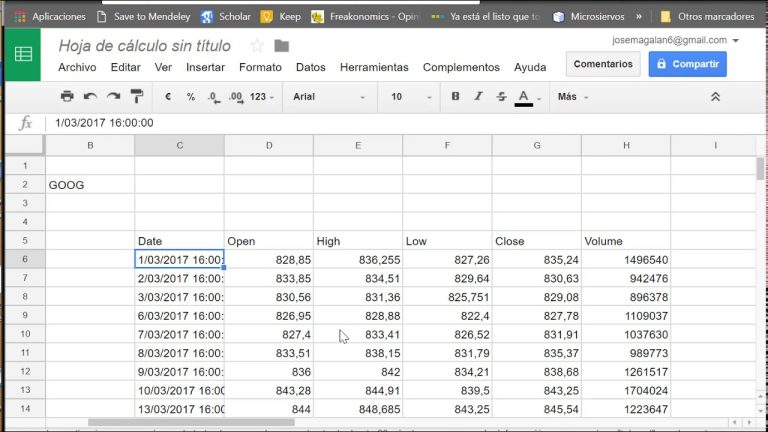Image resolution: width=768 pixels, height=432 pixels.
Task: Click the Compartir button
Action: point(688,64)
